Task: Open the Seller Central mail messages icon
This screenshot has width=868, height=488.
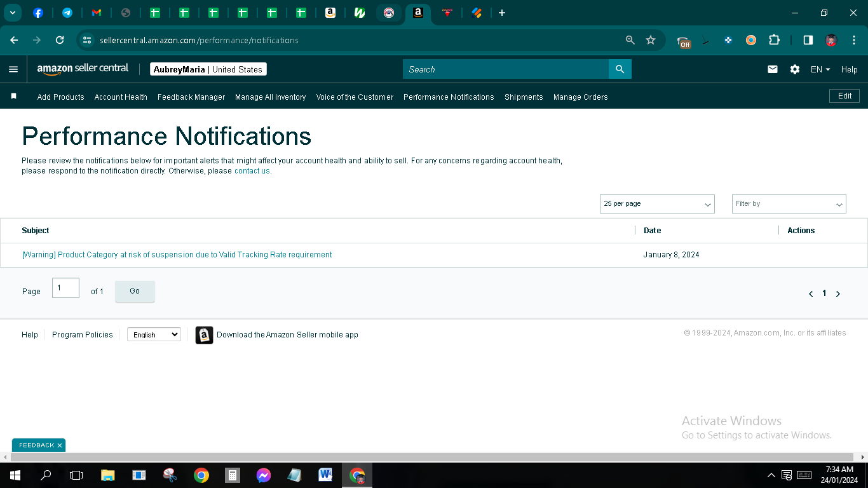Action: coord(773,69)
